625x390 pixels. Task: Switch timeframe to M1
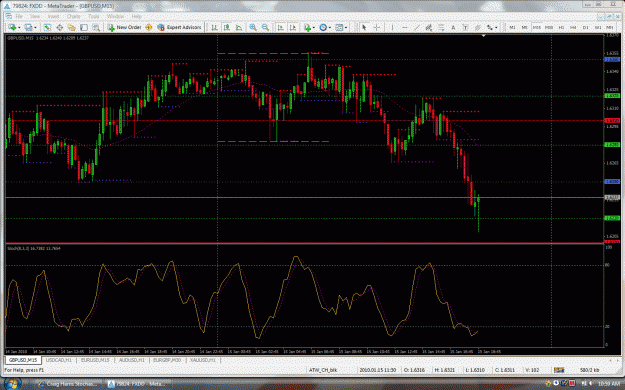point(513,28)
